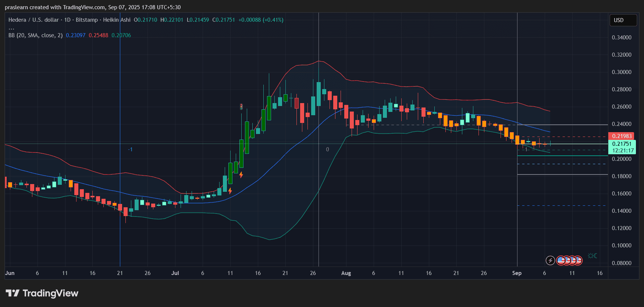Viewport: 644px width, 307px height.
Task: Open the rightmost US flag economic event
Action: pos(578,261)
